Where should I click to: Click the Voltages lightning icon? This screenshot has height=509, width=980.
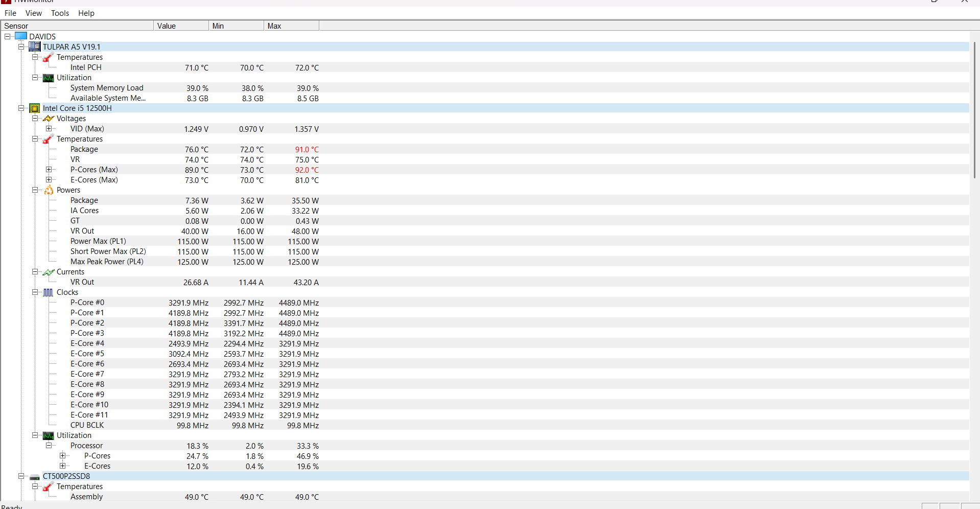(48, 119)
